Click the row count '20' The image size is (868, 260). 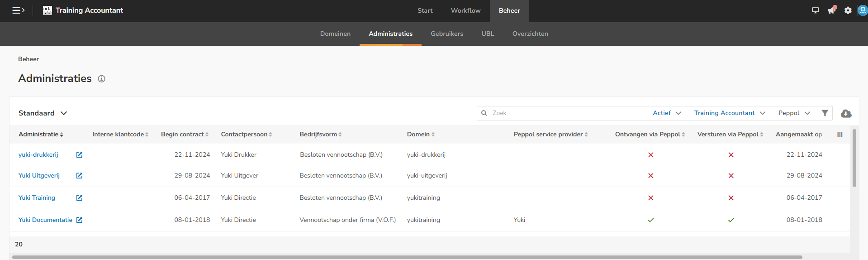[x=19, y=244]
